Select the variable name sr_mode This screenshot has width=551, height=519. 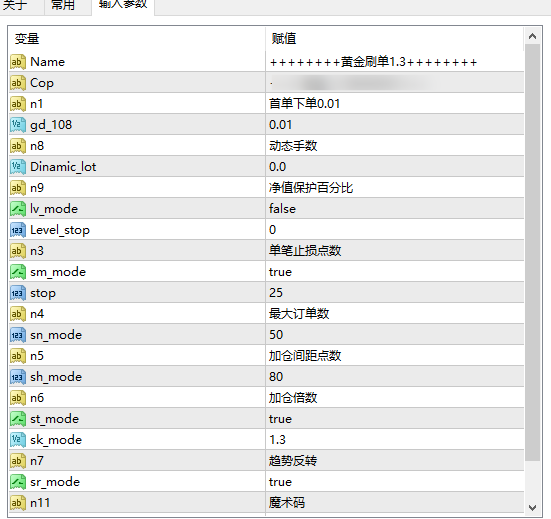coord(55,482)
